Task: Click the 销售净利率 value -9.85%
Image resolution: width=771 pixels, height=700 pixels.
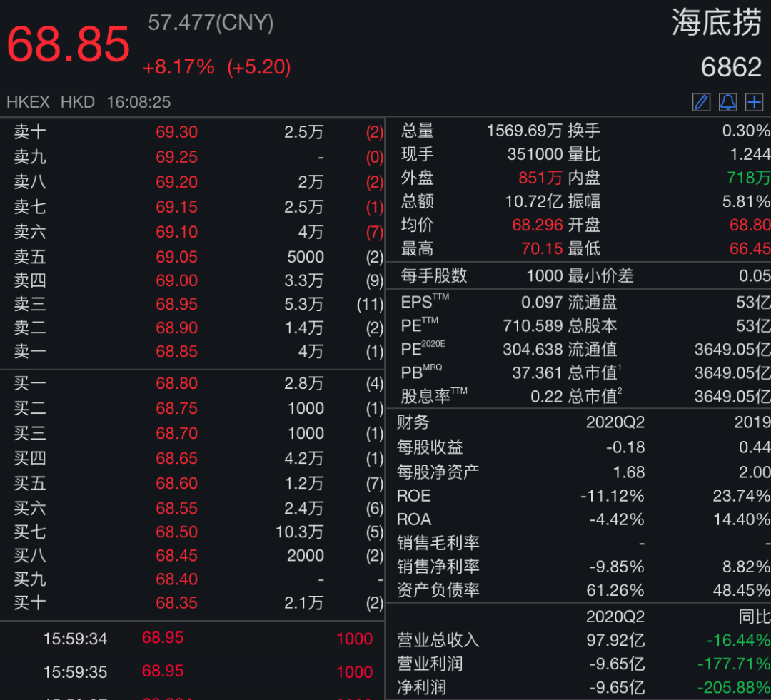Action: (x=617, y=567)
